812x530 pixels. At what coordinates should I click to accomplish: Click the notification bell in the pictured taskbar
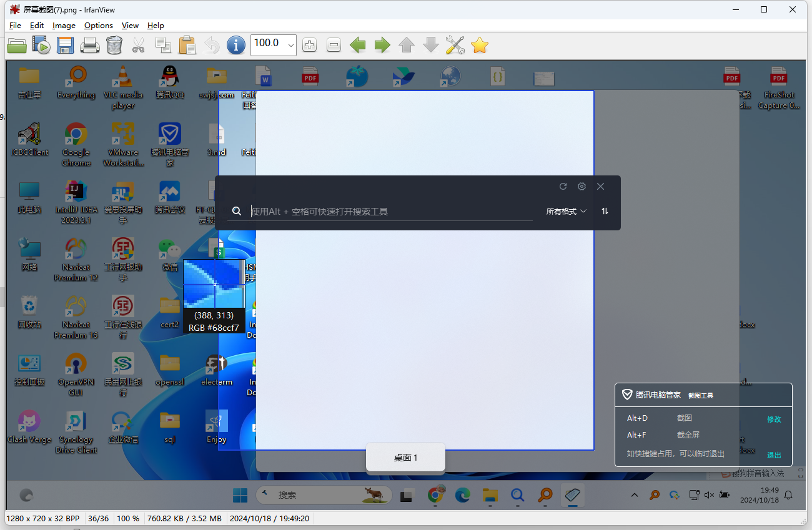(788, 495)
